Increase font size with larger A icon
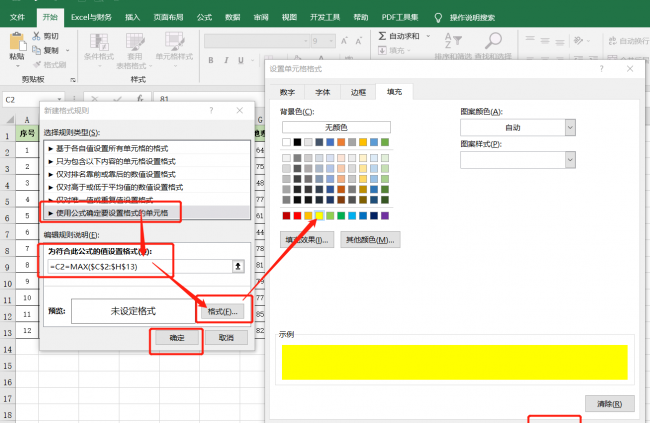650x423 pixels. click(344, 41)
